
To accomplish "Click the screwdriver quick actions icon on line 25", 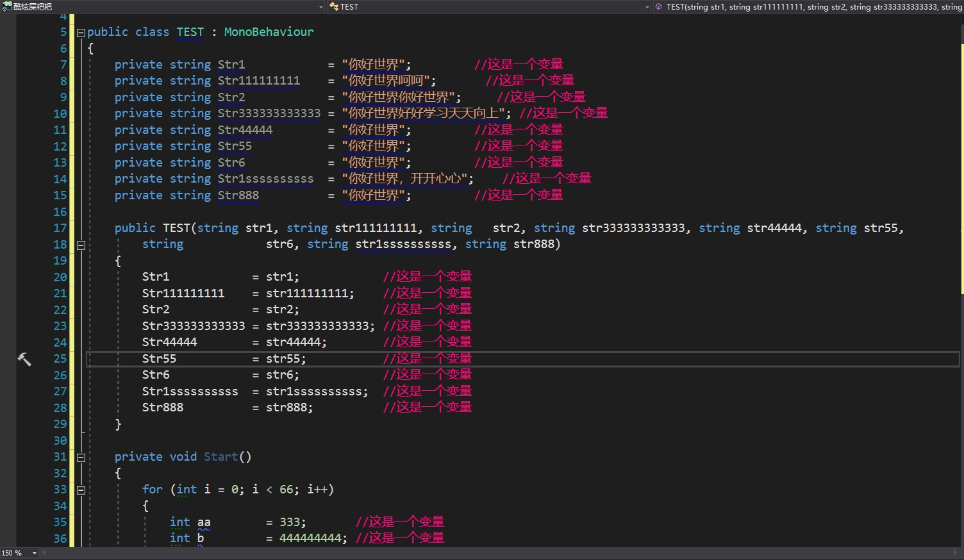I will pos(24,359).
